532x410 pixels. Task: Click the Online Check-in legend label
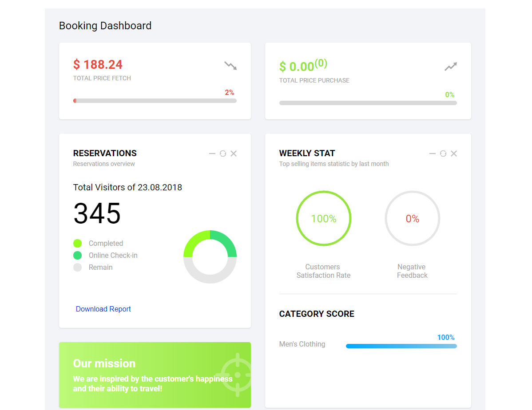point(113,255)
